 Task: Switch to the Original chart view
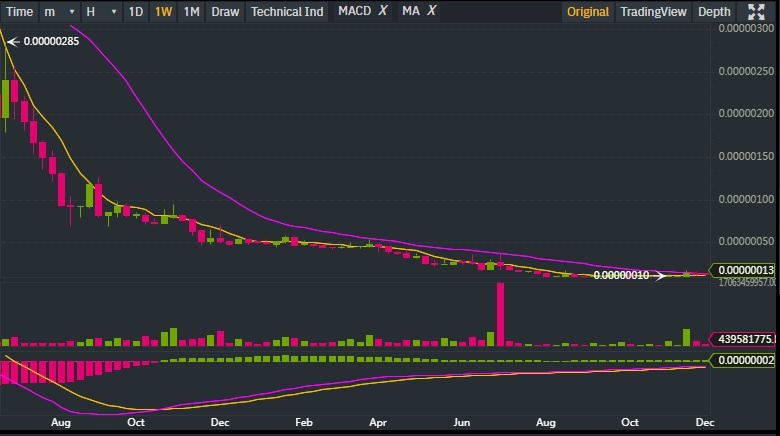coord(588,11)
